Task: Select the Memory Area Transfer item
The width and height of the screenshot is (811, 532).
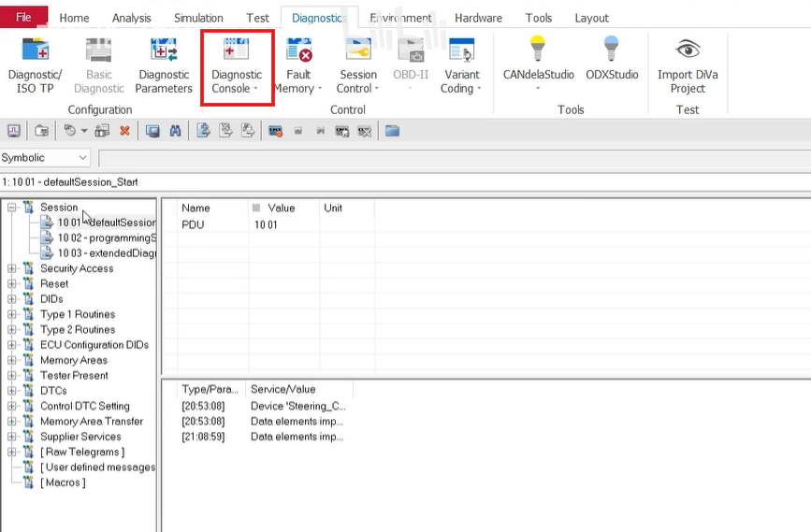Action: [92, 422]
